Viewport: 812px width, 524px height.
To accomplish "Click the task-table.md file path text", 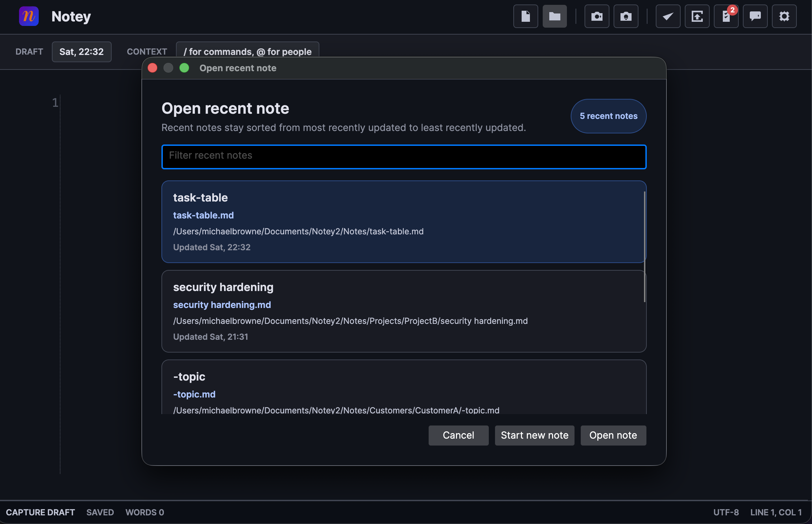I will tap(298, 232).
